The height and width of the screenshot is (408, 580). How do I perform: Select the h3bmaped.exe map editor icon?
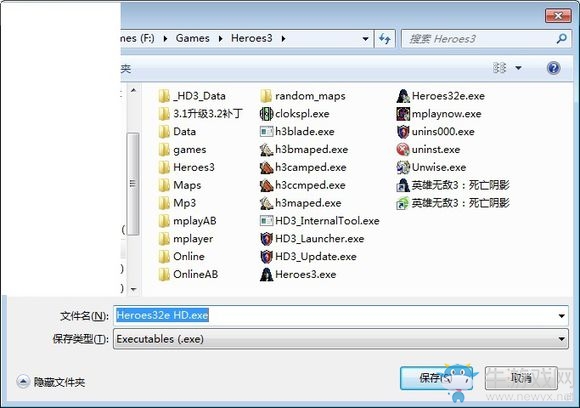[266, 149]
